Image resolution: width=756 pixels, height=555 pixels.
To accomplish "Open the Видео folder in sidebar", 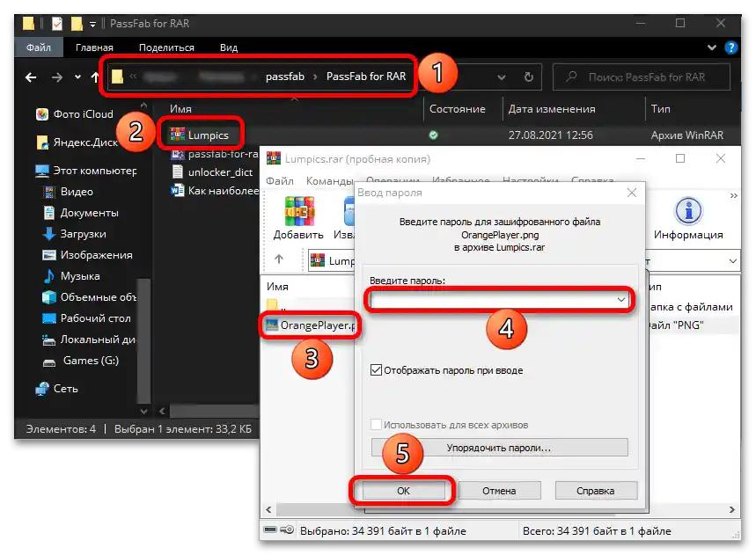I will (x=69, y=192).
